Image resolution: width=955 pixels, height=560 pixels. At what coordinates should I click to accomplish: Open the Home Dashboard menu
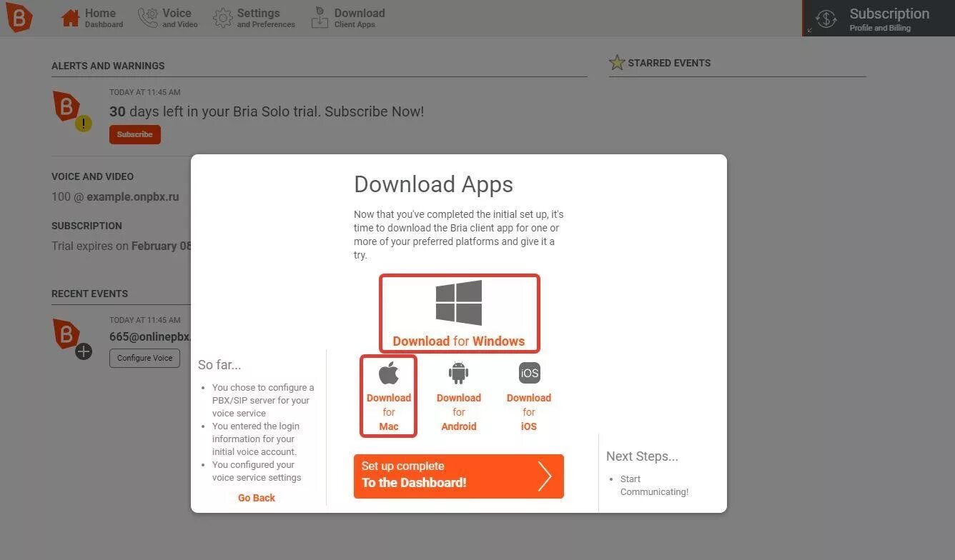(x=92, y=18)
